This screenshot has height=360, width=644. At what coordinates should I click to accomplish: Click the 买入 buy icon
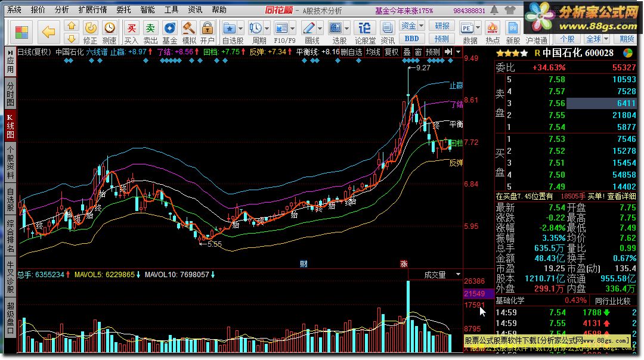[131, 28]
